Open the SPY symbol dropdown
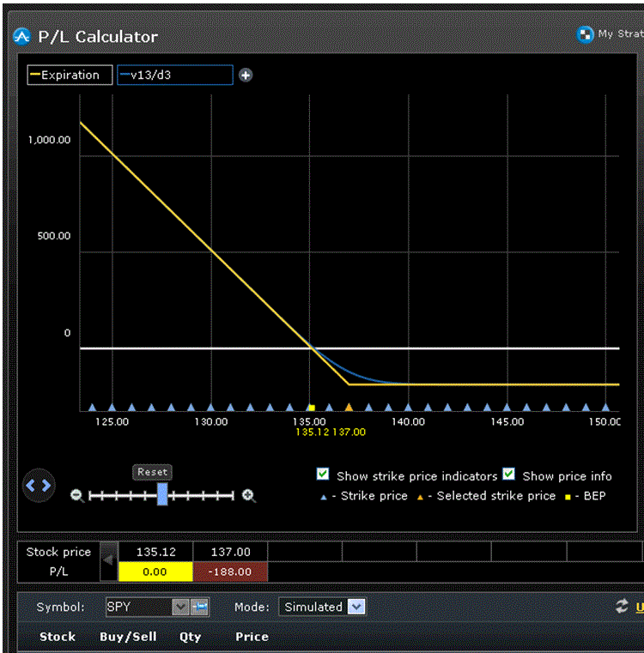Screen dimensions: 644x653 (180, 607)
